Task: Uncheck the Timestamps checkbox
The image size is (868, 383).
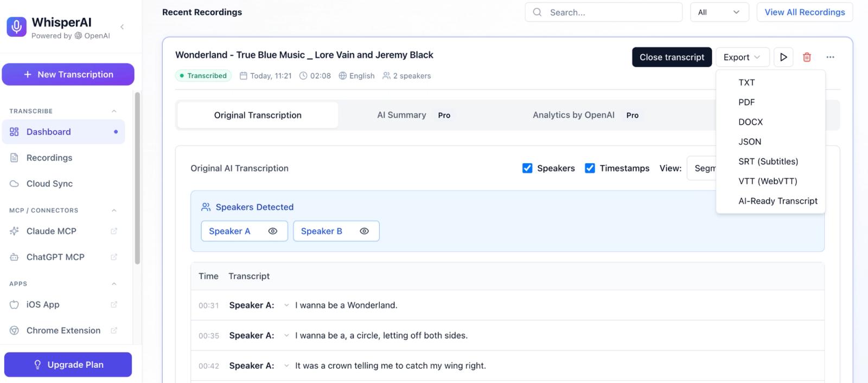Action: [x=590, y=168]
